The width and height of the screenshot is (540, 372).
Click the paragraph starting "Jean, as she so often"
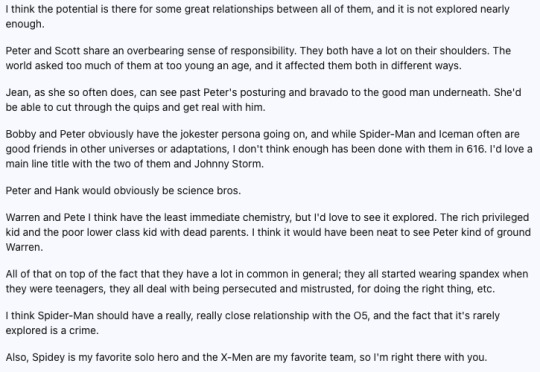pos(263,100)
